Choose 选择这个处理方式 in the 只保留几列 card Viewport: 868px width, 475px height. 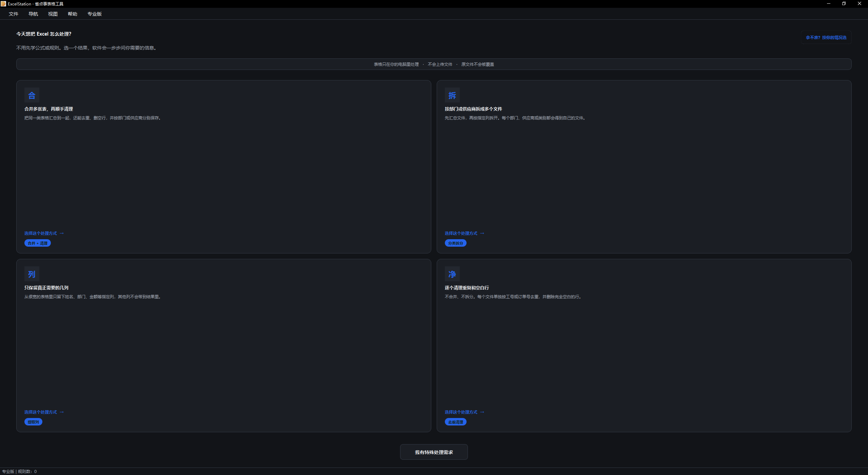coord(44,412)
